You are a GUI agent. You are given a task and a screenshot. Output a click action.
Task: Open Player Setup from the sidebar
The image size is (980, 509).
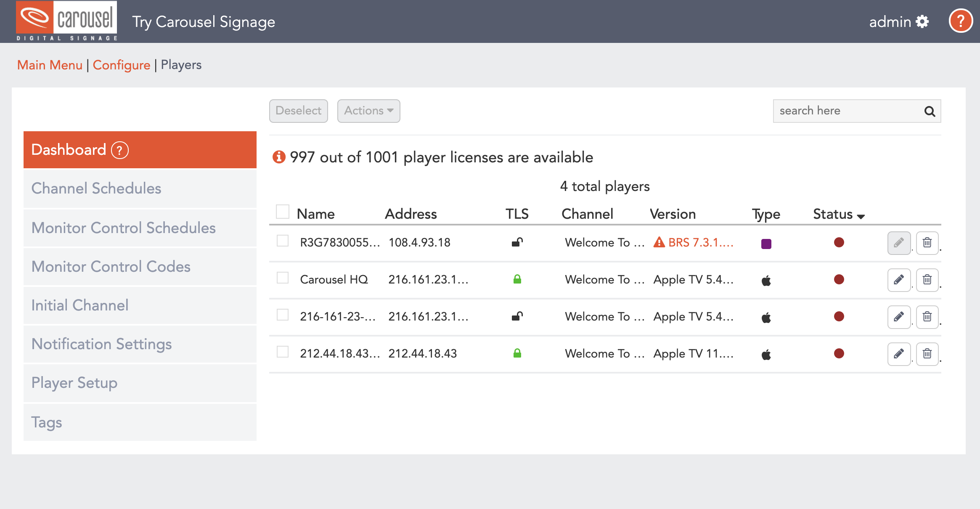74,383
